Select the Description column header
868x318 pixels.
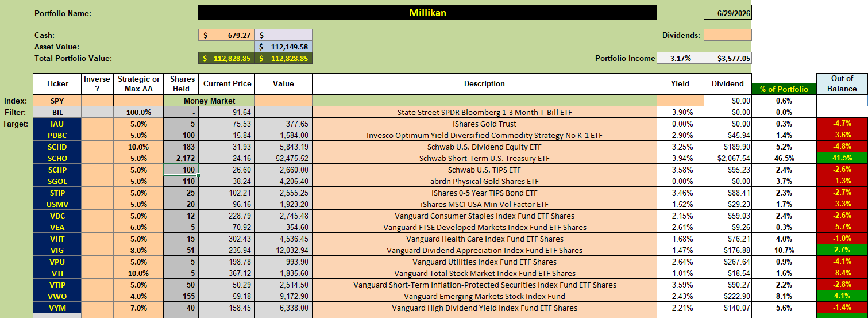tap(484, 84)
